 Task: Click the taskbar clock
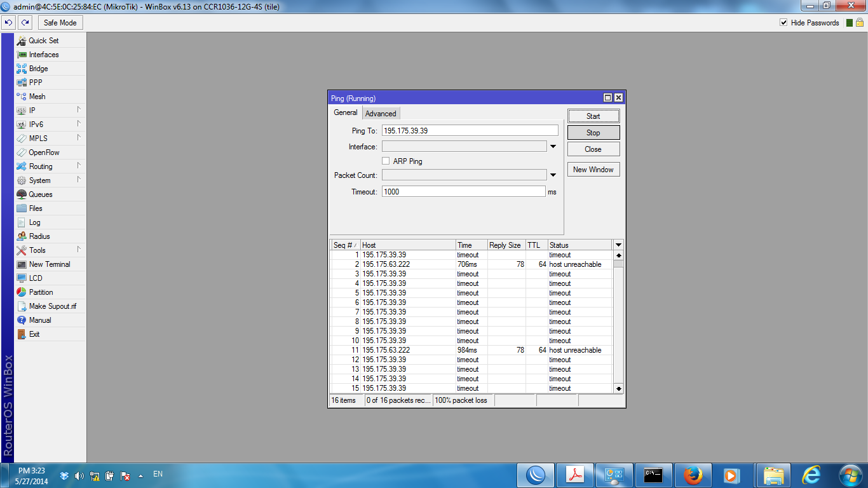[32, 476]
